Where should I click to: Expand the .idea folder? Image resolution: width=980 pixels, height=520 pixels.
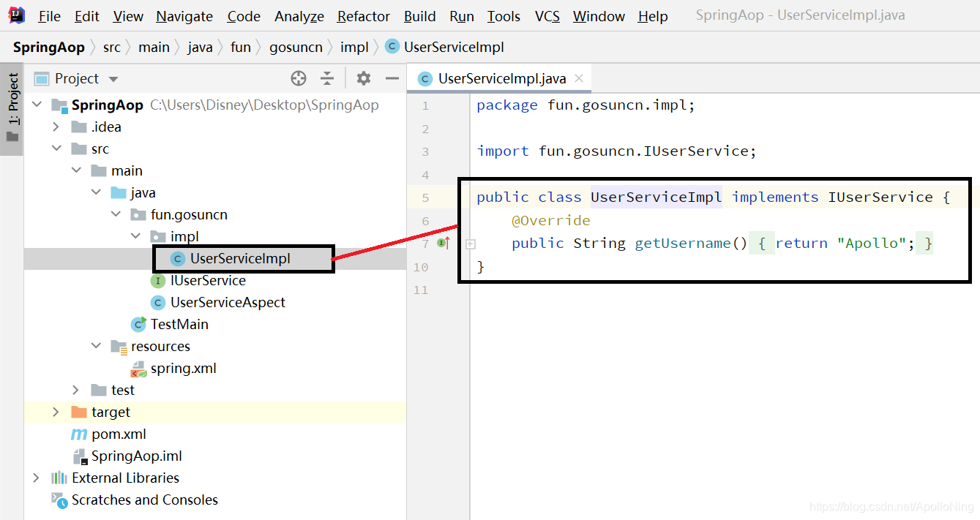(56, 127)
